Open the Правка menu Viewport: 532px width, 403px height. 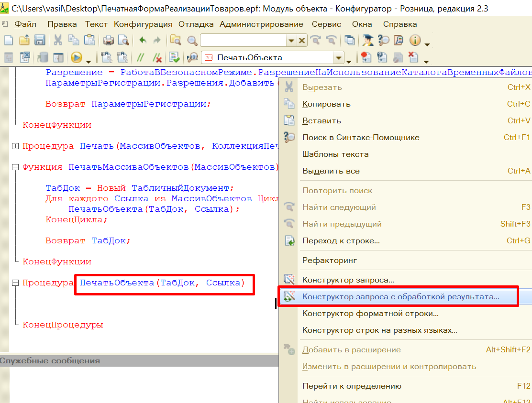[x=62, y=24]
